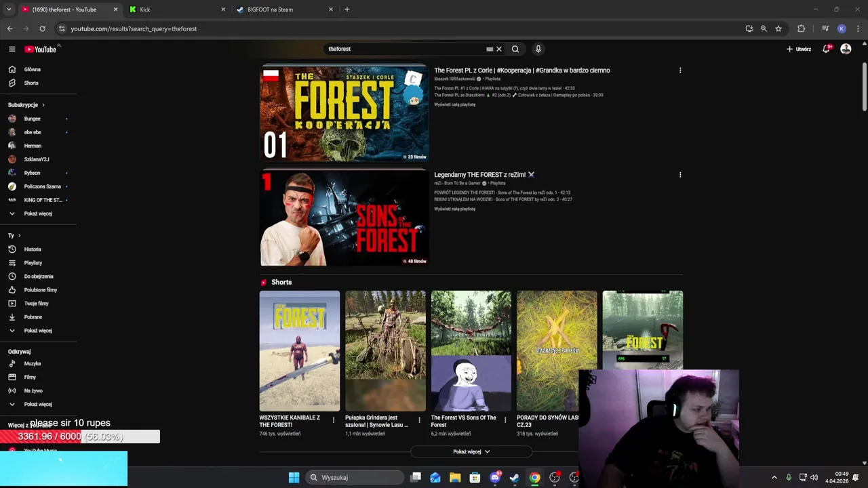Open the YouTube hamburger guide menu

click(12, 49)
